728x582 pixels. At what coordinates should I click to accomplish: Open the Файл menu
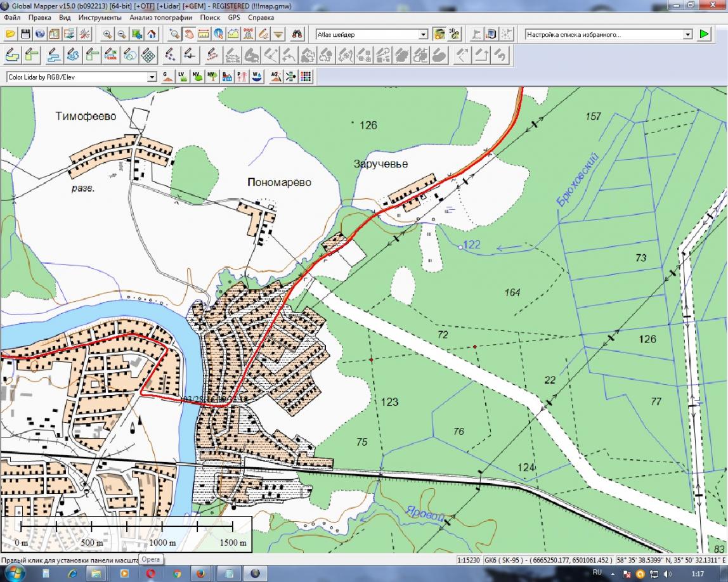[12, 18]
